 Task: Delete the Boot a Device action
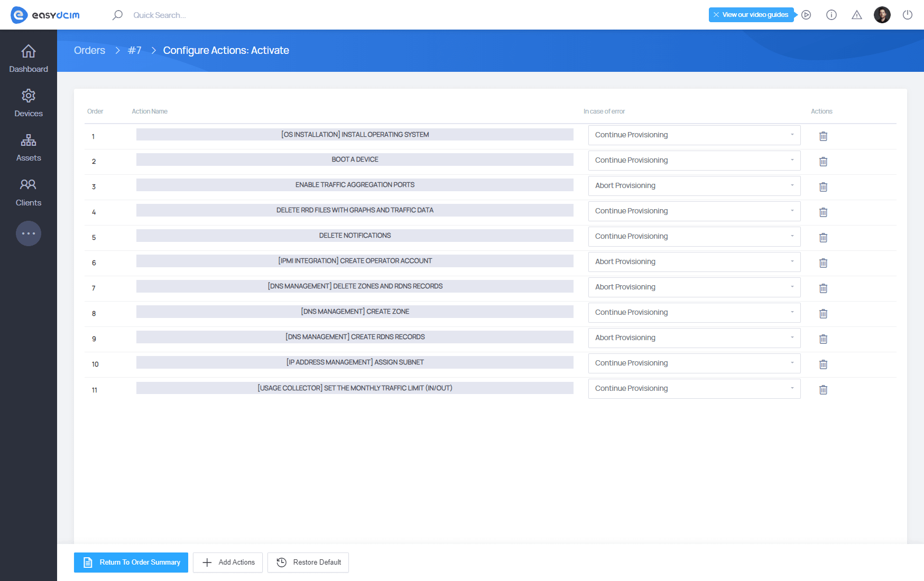[823, 162]
